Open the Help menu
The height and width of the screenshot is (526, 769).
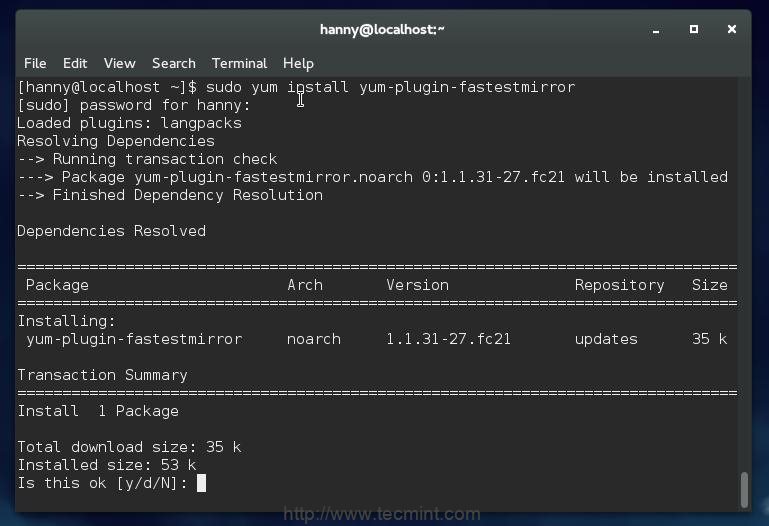(298, 63)
